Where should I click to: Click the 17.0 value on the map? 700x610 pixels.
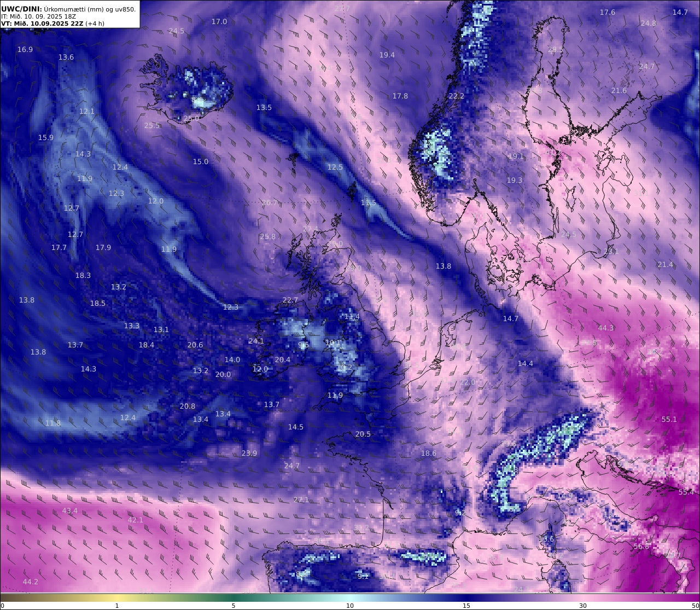219,22
